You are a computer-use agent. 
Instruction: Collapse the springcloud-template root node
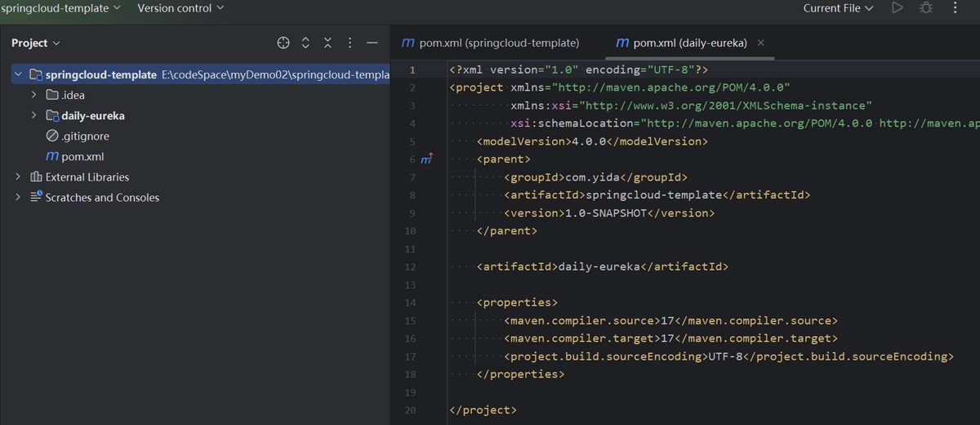(18, 74)
